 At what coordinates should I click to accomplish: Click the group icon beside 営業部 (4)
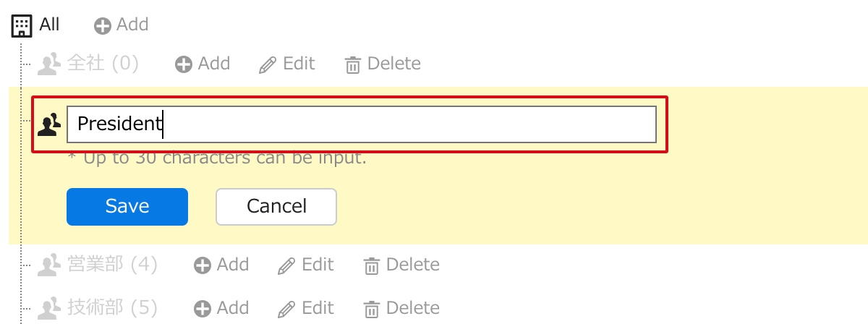point(48,265)
